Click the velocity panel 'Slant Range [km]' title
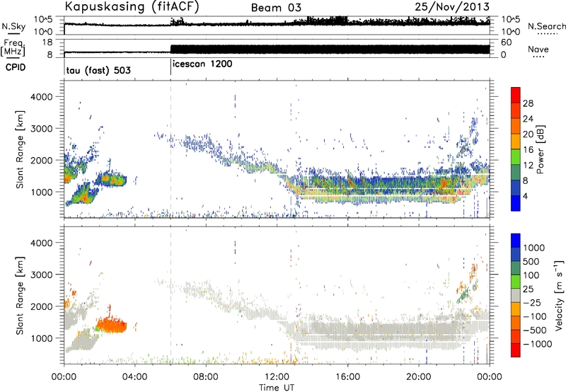This screenshot has height=392, width=566. (x=20, y=295)
